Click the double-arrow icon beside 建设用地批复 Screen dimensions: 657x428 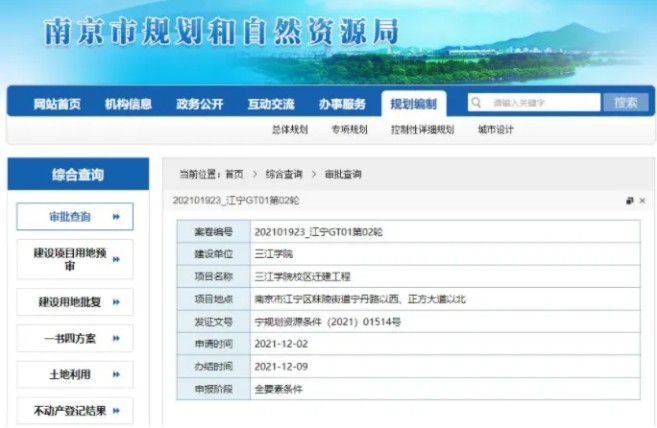[116, 302]
